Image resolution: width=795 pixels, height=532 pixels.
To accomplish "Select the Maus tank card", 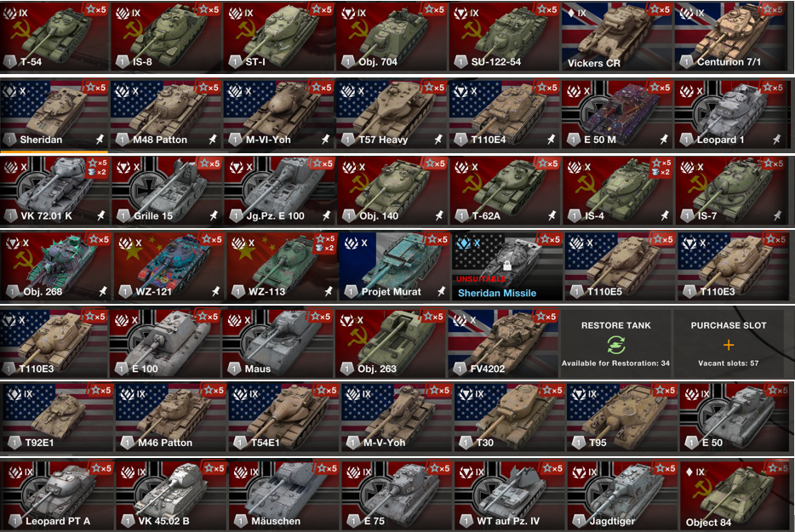I will click(x=277, y=344).
